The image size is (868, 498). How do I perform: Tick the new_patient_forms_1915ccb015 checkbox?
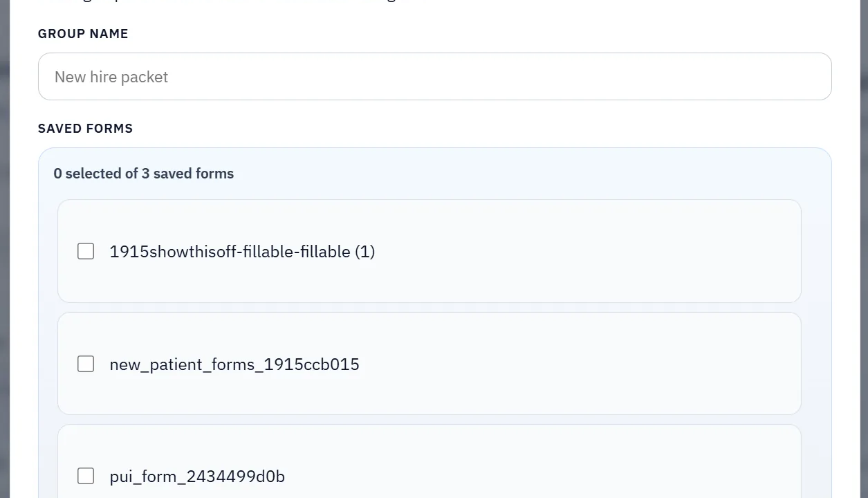click(86, 364)
